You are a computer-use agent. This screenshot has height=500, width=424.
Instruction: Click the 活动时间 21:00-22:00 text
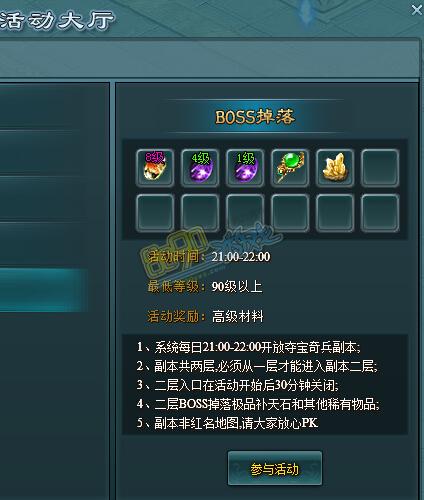coord(209,257)
